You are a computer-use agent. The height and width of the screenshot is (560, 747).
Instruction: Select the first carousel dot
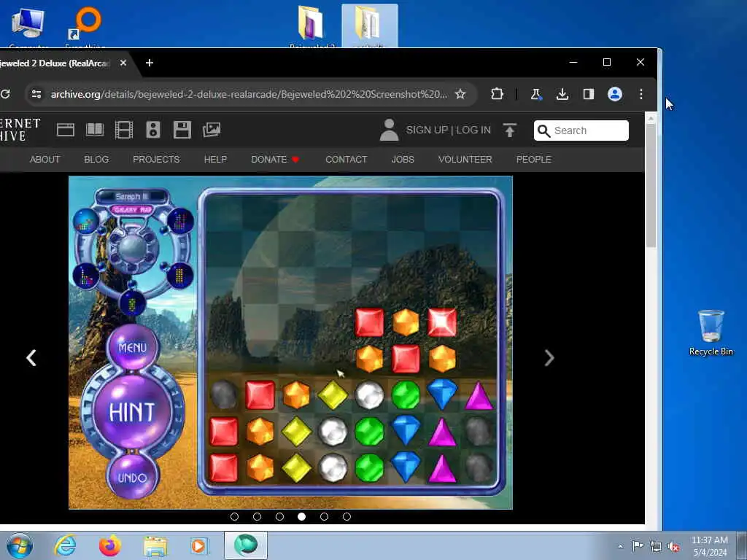(x=234, y=517)
